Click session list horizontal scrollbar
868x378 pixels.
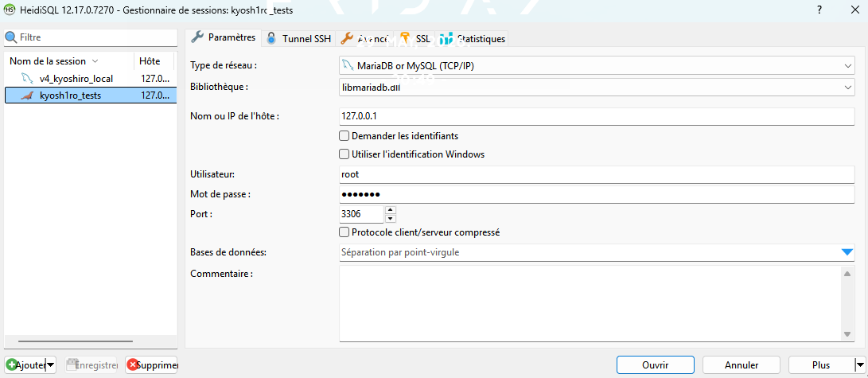pos(76,341)
